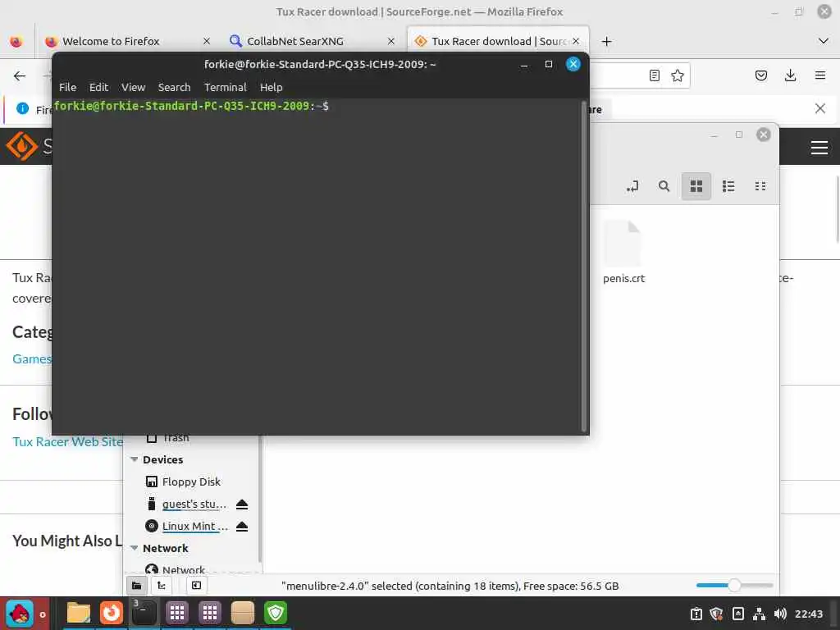
Task: Show Treeview in file manager sidebar
Action: [x=162, y=586]
